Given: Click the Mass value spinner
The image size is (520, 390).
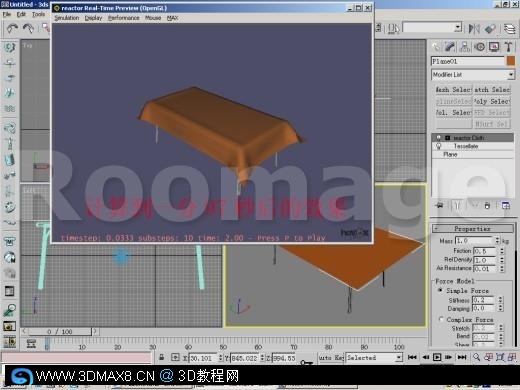Looking at the screenshot, I should [x=497, y=240].
